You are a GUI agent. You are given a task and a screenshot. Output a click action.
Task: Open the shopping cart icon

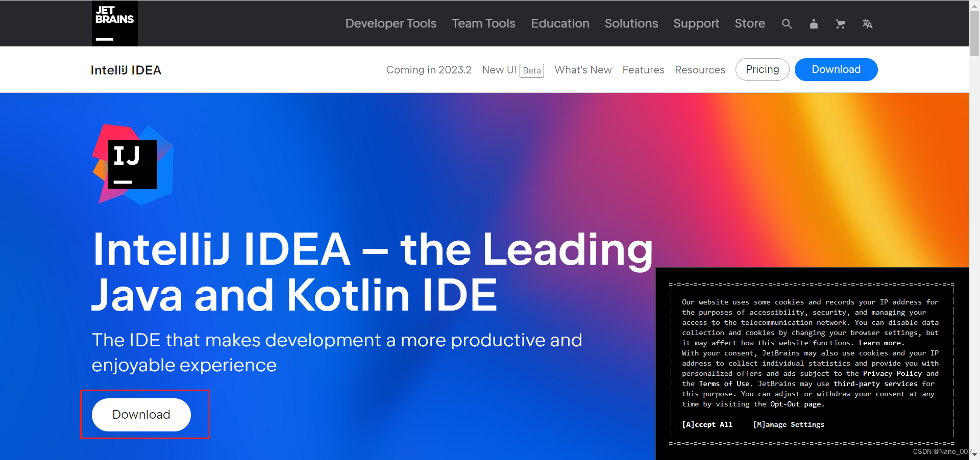point(840,24)
